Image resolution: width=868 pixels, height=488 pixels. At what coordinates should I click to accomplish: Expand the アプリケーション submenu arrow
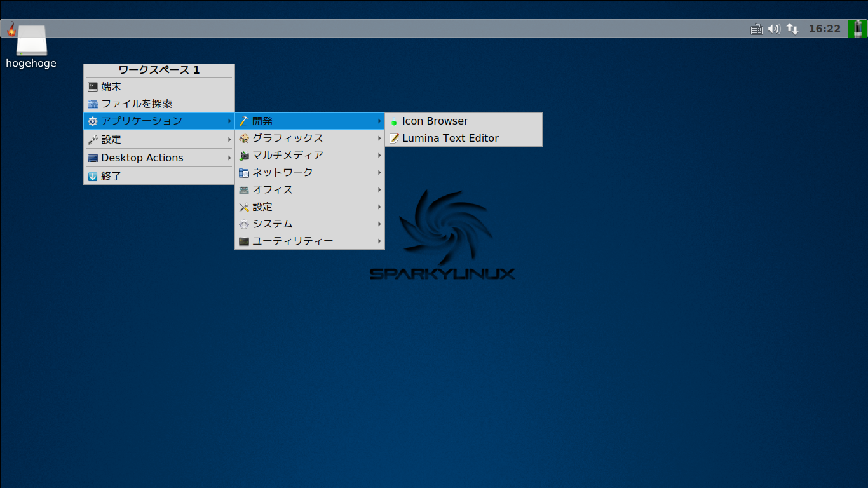coord(229,121)
